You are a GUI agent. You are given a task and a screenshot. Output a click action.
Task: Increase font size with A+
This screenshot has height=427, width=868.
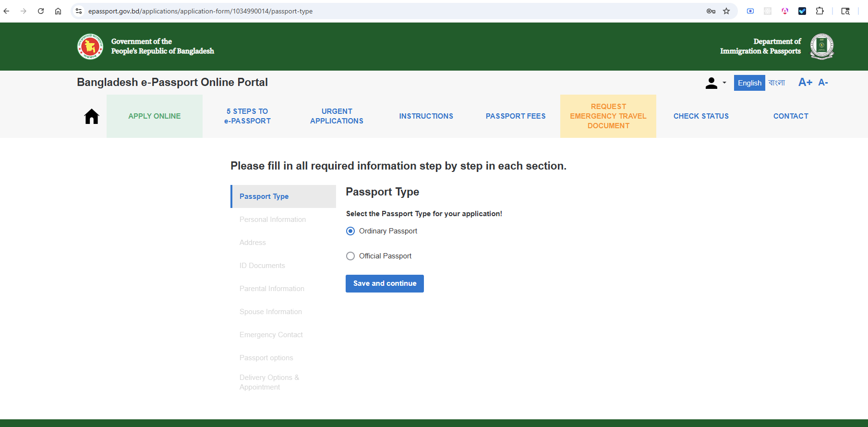[805, 83]
